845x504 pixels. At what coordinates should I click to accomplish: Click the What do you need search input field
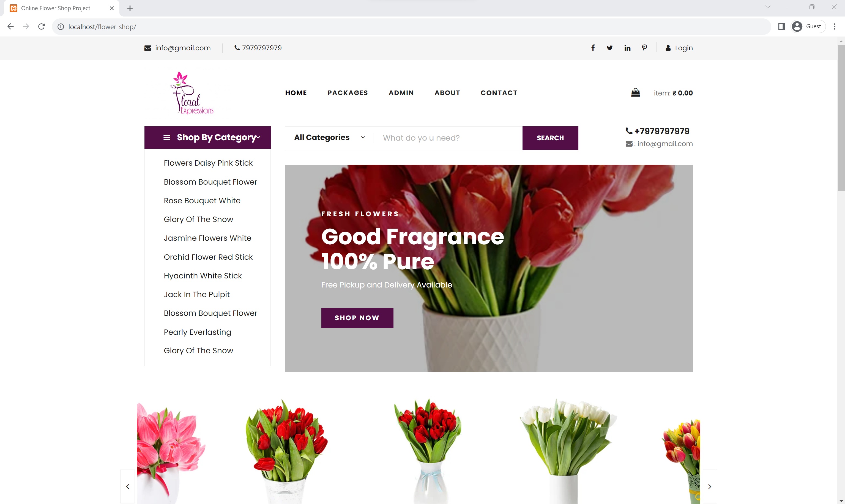(450, 137)
